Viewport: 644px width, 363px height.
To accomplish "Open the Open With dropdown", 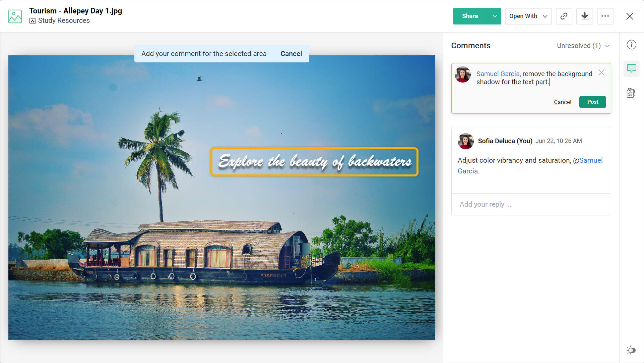I will 528,16.
